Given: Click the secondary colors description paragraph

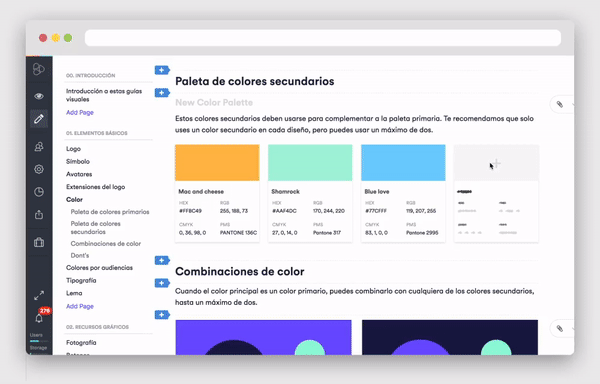Looking at the screenshot, I should pos(354,124).
